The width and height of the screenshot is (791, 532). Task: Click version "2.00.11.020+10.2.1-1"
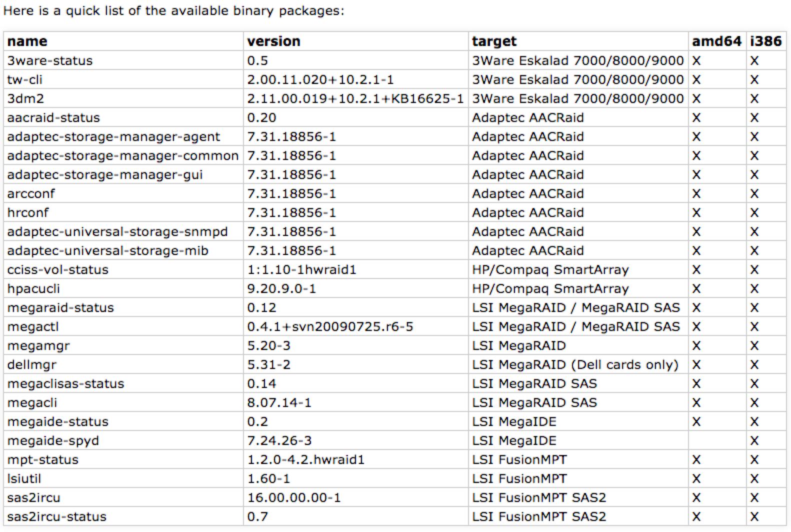(320, 79)
